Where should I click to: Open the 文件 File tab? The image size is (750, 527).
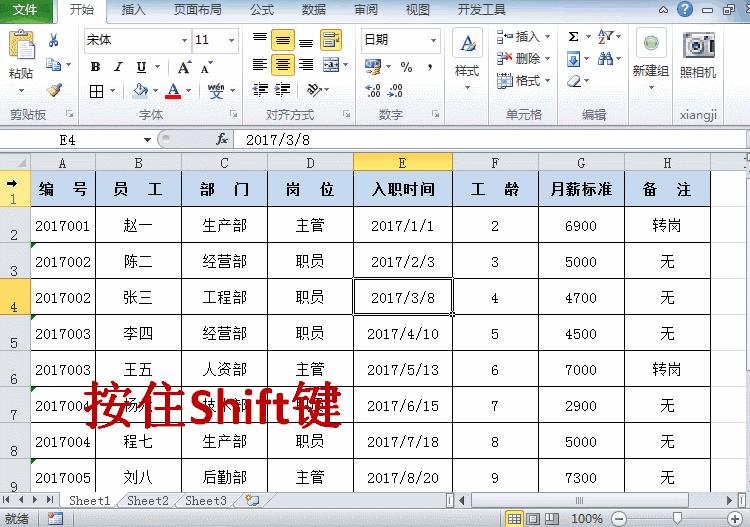point(26,10)
